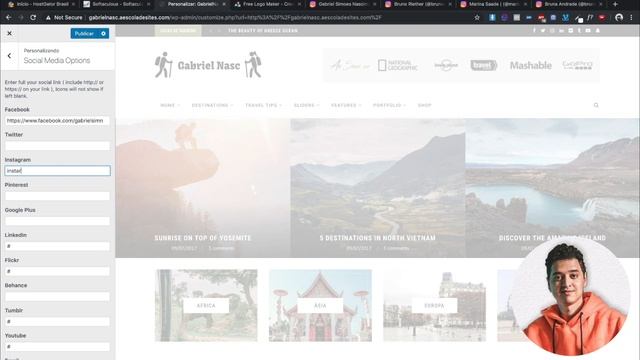Open a new browser tab

615,4
